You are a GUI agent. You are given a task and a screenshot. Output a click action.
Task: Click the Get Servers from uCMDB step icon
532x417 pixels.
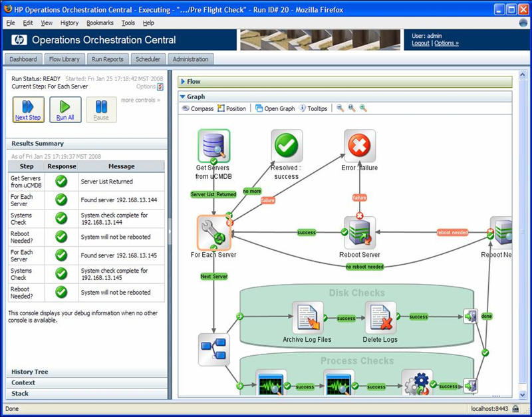(x=213, y=146)
